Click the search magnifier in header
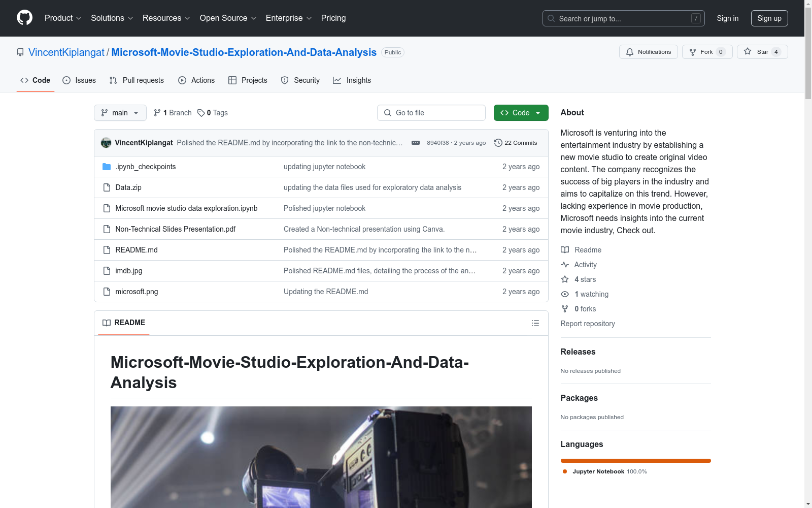The image size is (812, 508). (x=551, y=18)
